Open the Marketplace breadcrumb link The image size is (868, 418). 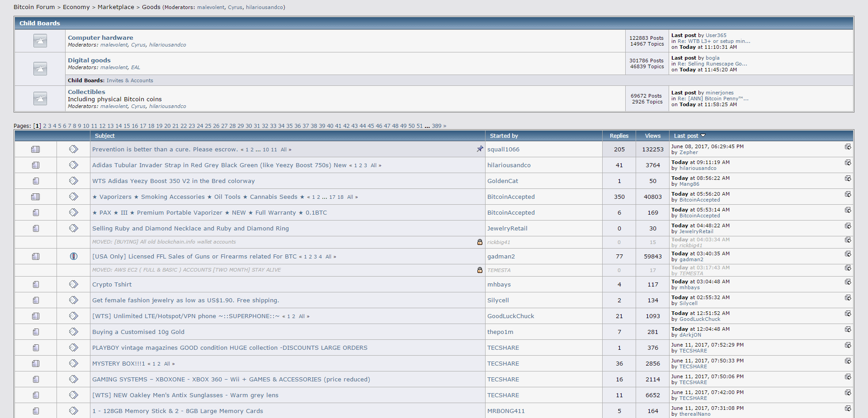[116, 7]
